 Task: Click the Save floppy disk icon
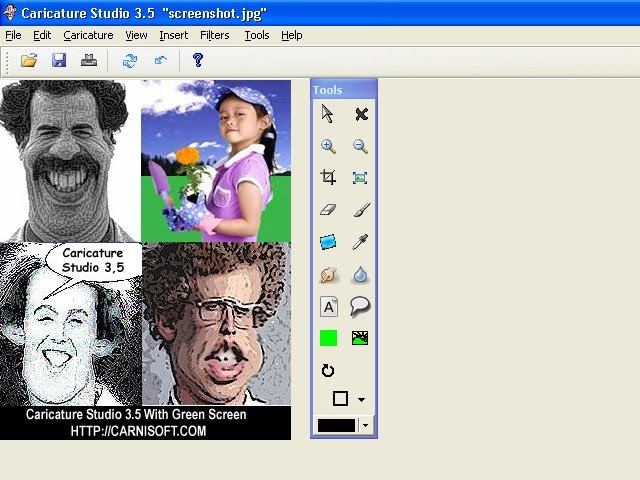(59, 60)
